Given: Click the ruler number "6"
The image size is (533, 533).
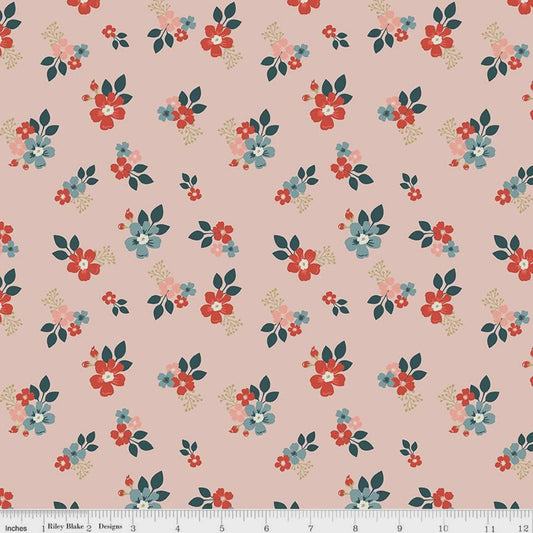Looking at the screenshot, I should 266,528.
